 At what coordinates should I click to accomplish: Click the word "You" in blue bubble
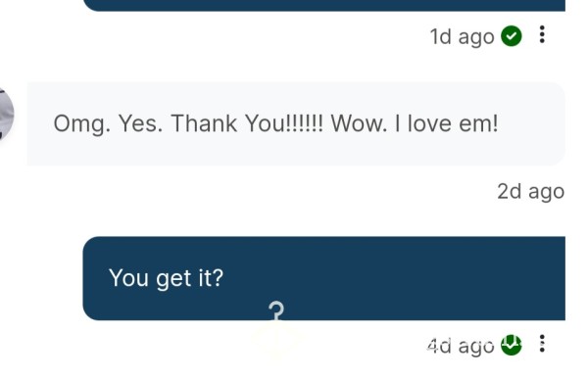(128, 278)
